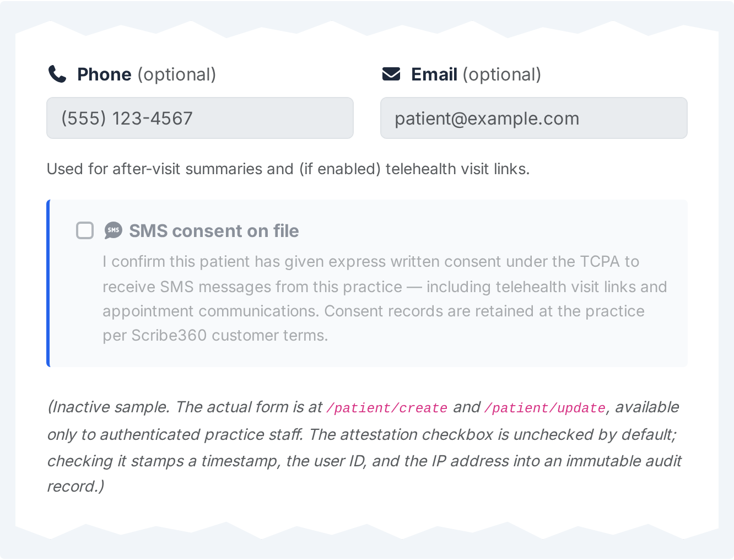This screenshot has width=734, height=560.
Task: Focus the Email address input field
Action: point(533,118)
